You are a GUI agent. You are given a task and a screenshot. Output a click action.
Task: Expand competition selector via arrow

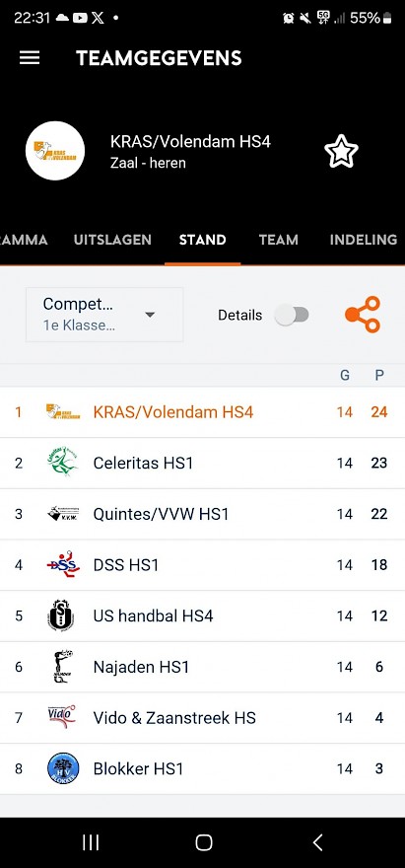(150, 315)
